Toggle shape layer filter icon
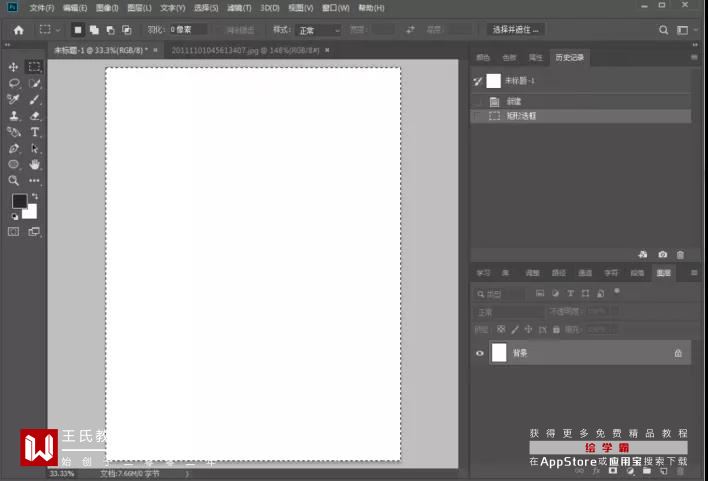Image resolution: width=708 pixels, height=481 pixels. 586,294
